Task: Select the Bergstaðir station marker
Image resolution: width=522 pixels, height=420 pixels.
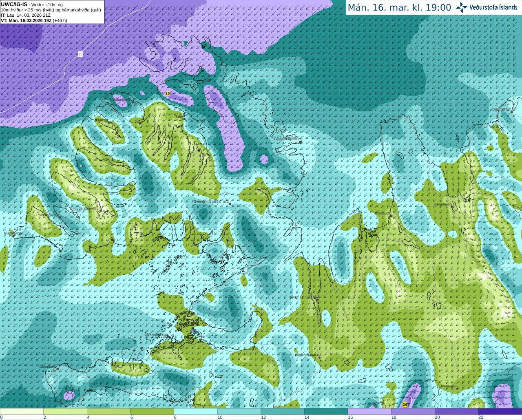Action: pyautogui.click(x=452, y=206)
